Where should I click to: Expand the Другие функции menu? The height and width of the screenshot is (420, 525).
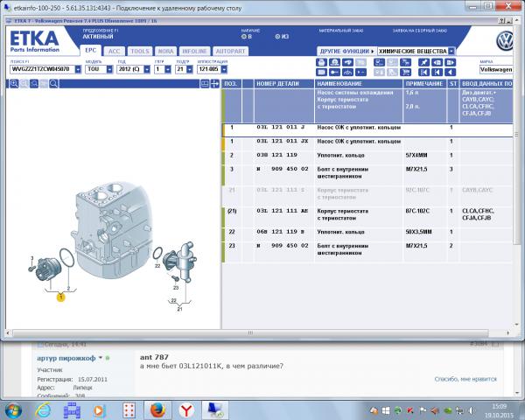click(x=346, y=52)
